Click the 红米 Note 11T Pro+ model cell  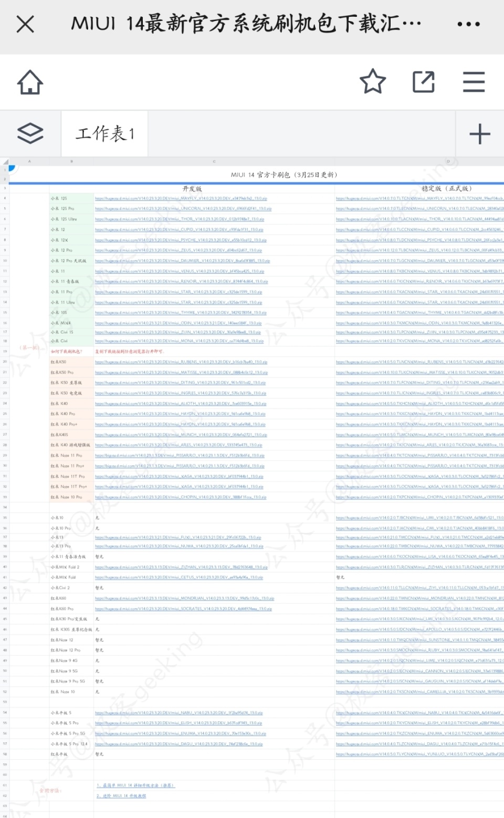69,486
